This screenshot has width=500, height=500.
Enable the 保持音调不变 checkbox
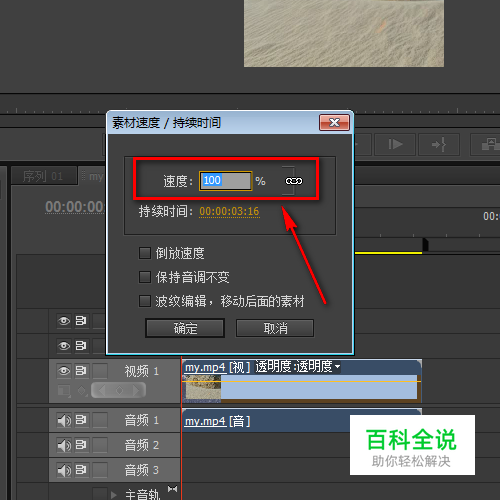(x=145, y=277)
